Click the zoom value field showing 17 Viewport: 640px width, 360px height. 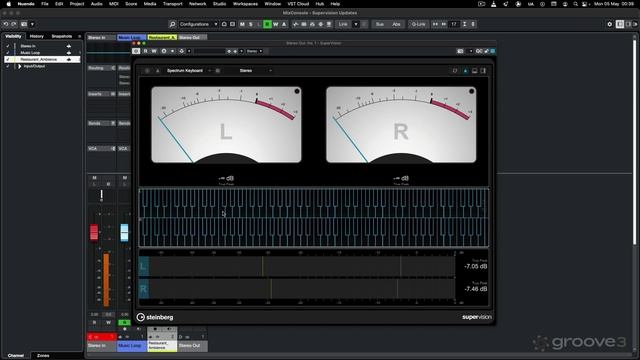point(454,24)
